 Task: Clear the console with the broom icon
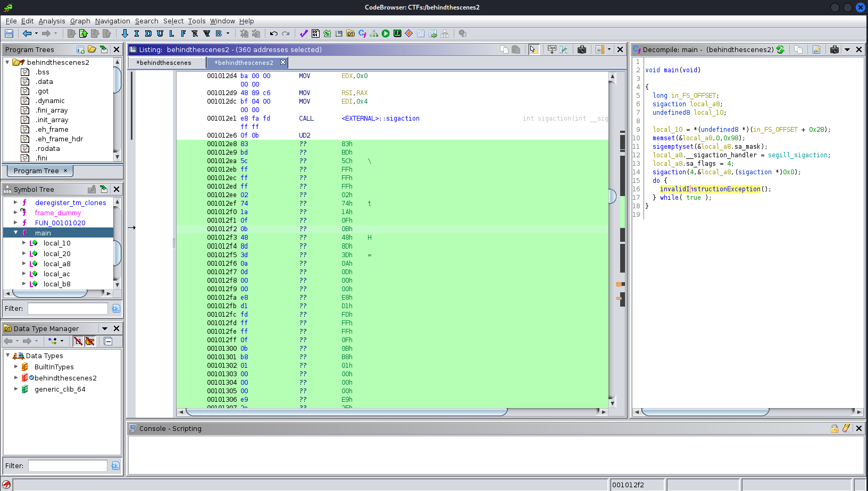846,428
